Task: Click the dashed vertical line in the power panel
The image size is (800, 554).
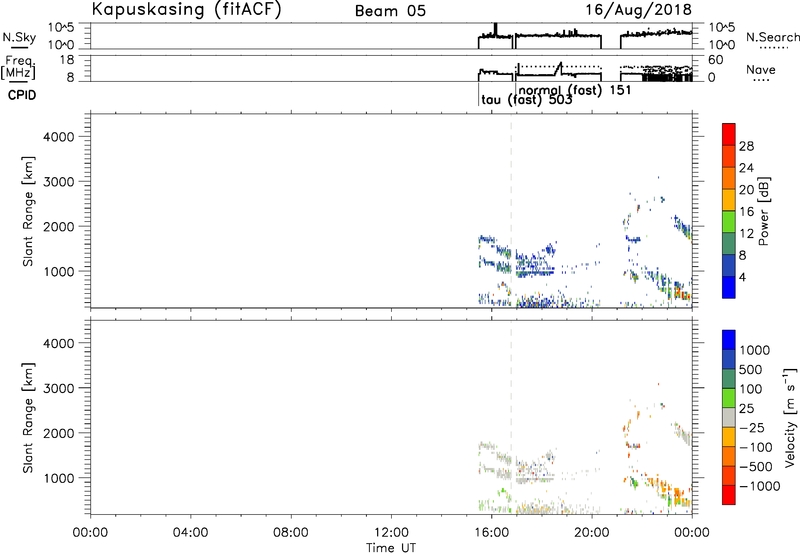Action: point(511,211)
